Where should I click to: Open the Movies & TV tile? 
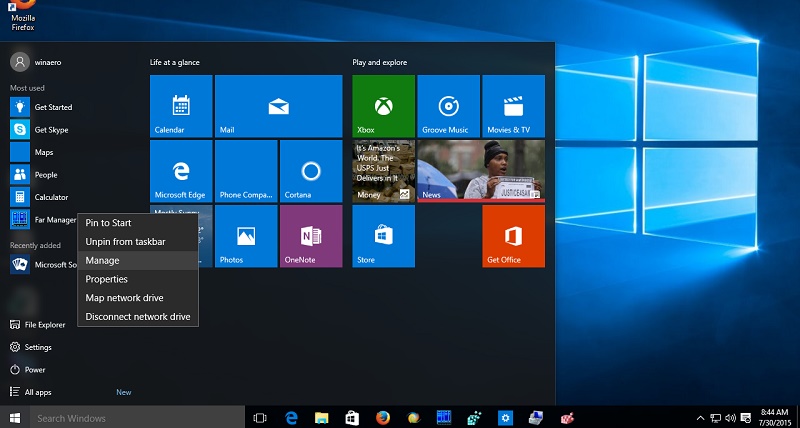[513, 106]
